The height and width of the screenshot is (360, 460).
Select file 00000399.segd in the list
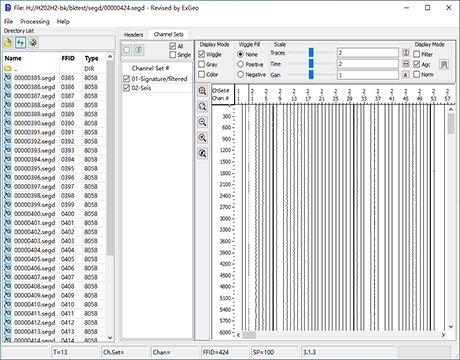pyautogui.click(x=55, y=205)
